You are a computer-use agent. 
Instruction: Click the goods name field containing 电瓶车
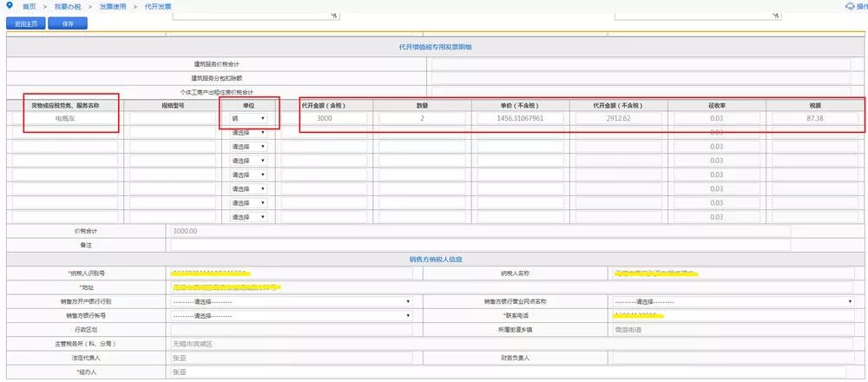[x=65, y=118]
